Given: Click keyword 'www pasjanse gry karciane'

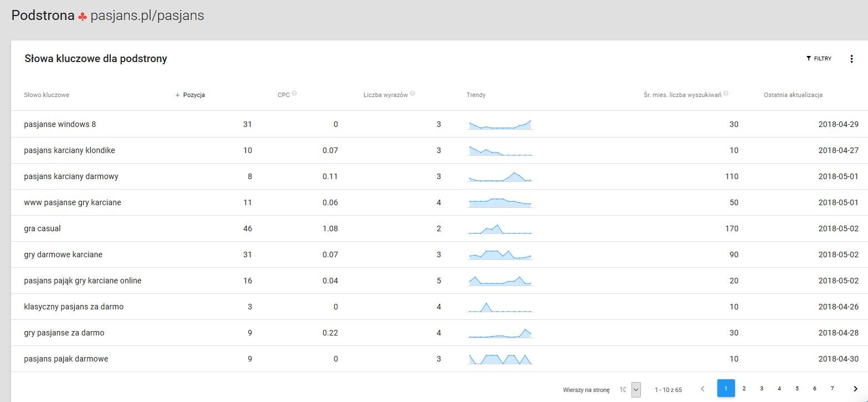Looking at the screenshot, I should [73, 202].
